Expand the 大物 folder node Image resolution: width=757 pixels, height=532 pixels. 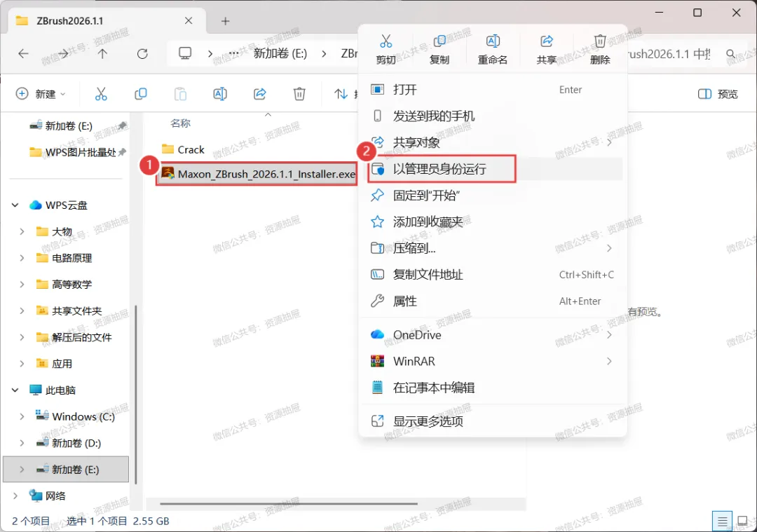(22, 232)
